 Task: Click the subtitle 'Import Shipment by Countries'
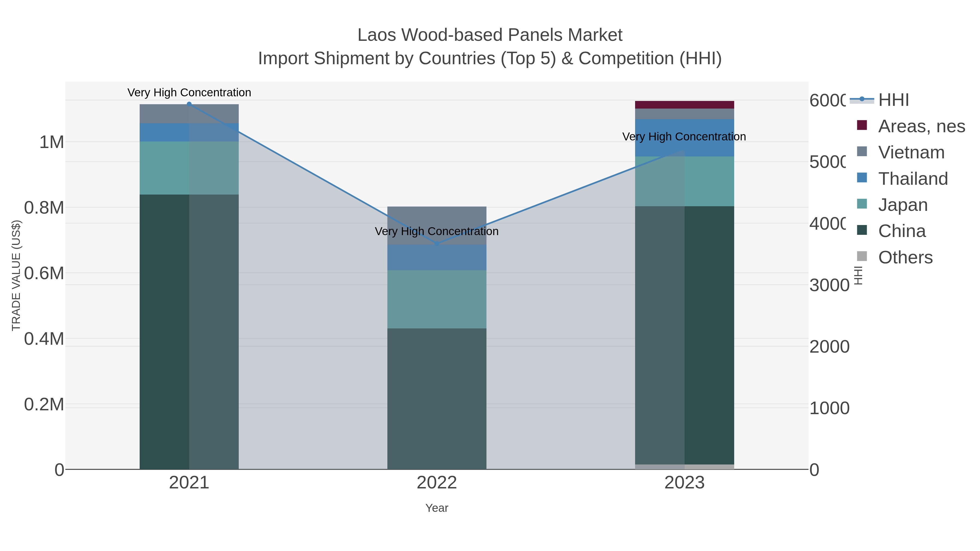tap(377, 59)
